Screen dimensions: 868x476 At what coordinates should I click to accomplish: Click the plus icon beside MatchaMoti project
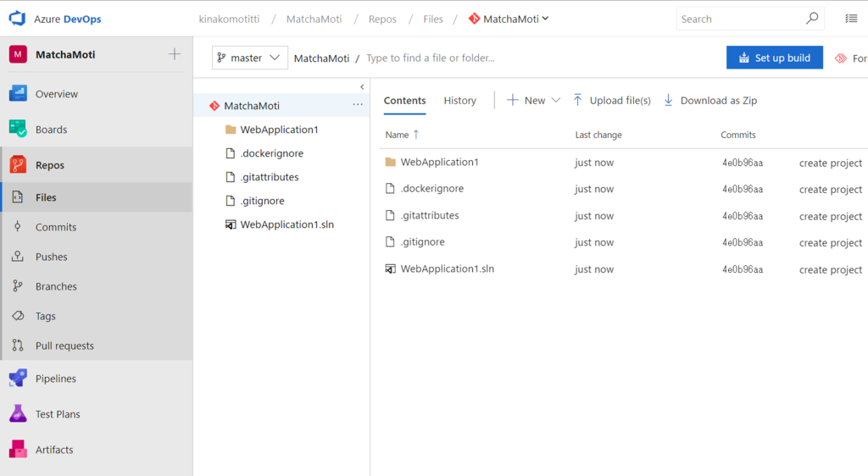pyautogui.click(x=175, y=54)
